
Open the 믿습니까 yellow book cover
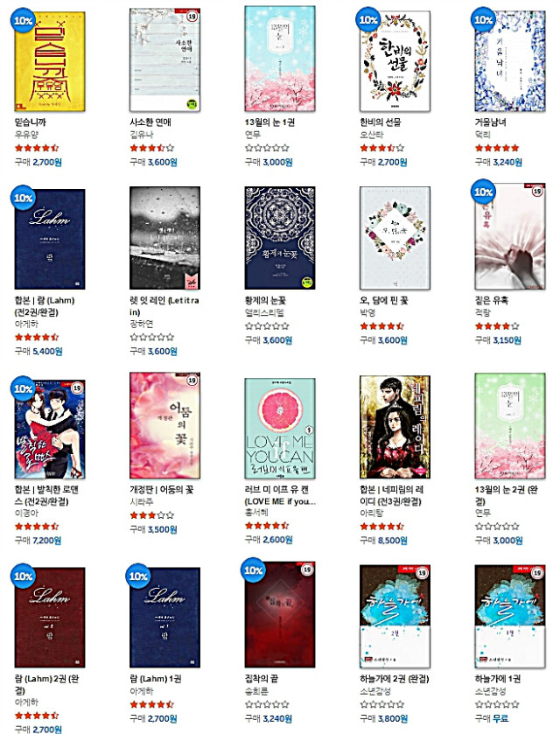tap(50, 61)
